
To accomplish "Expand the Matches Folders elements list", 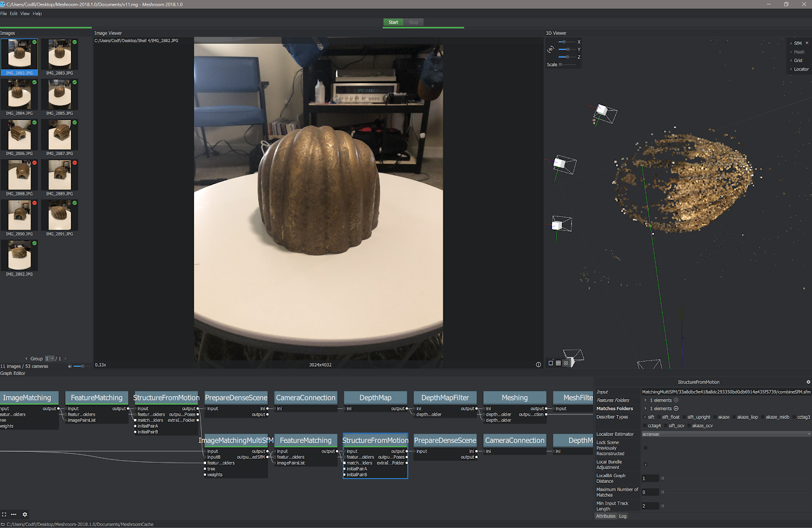I will coord(645,409).
